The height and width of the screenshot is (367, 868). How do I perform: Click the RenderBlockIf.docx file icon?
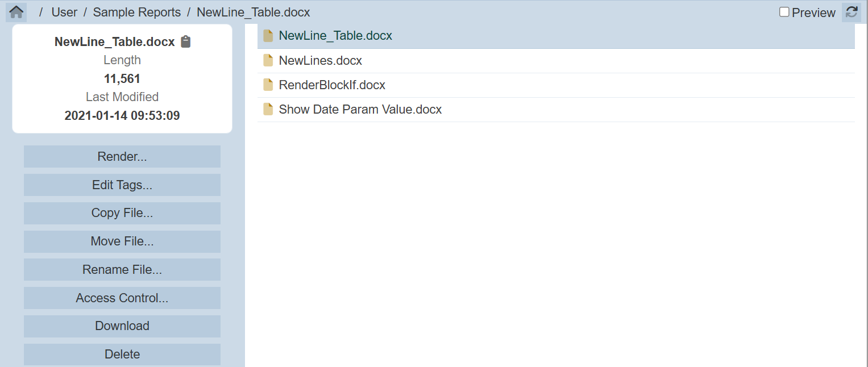coord(268,85)
